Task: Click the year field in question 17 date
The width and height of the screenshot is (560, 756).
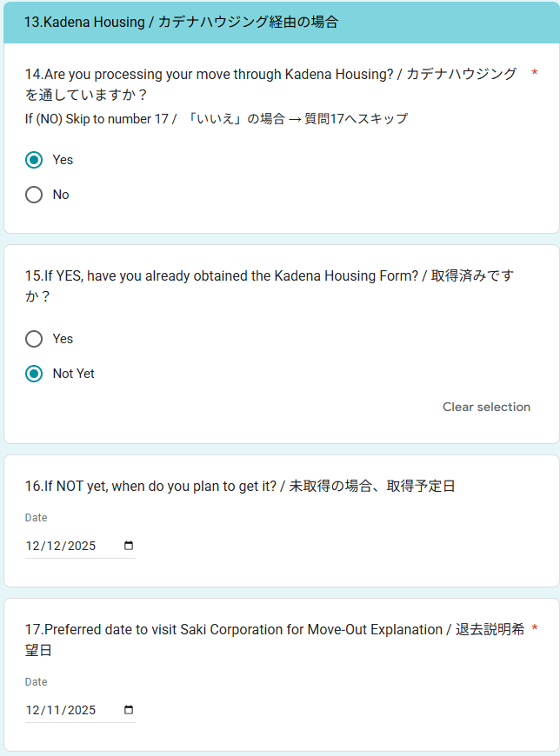Action: [82, 710]
